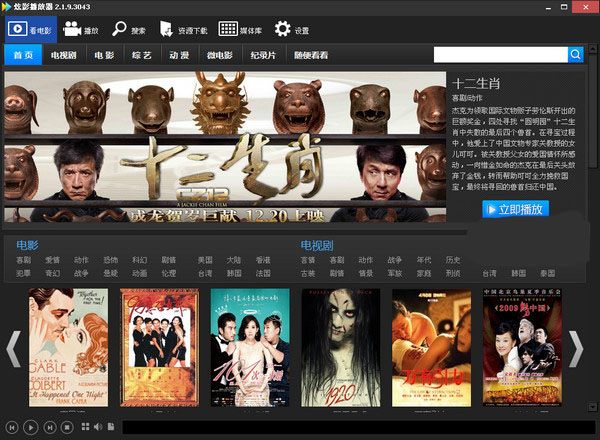
Task: Open the 2009 魅力中国 concert poster
Action: [522, 347]
